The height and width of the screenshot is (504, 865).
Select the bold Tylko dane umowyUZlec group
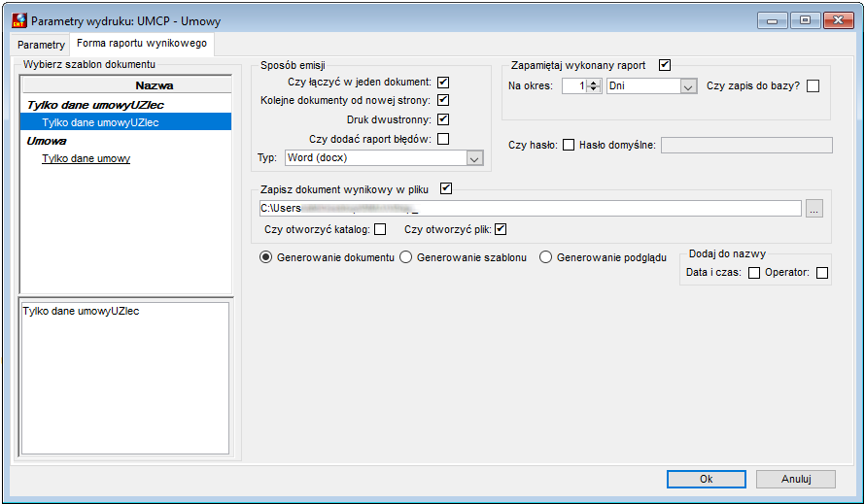[95, 105]
